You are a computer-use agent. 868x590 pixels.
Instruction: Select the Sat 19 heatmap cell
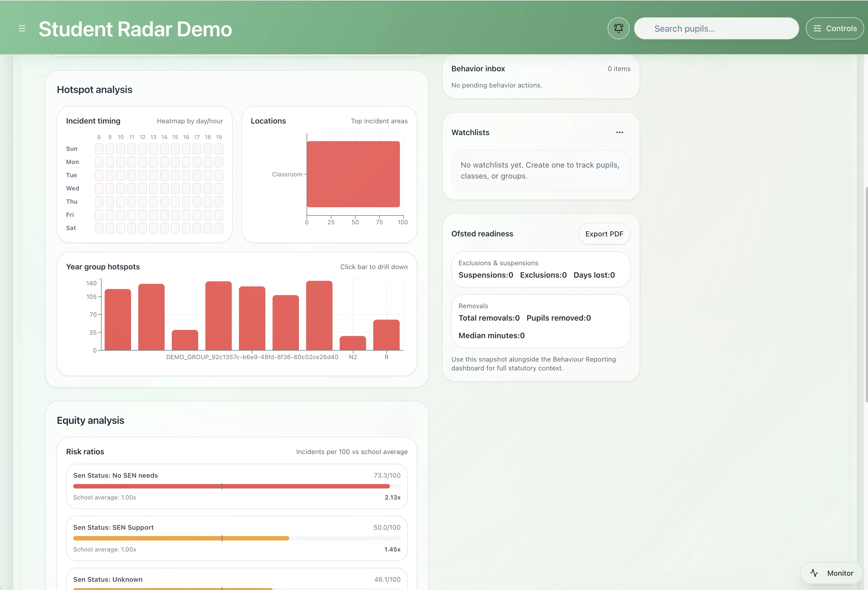[219, 228]
